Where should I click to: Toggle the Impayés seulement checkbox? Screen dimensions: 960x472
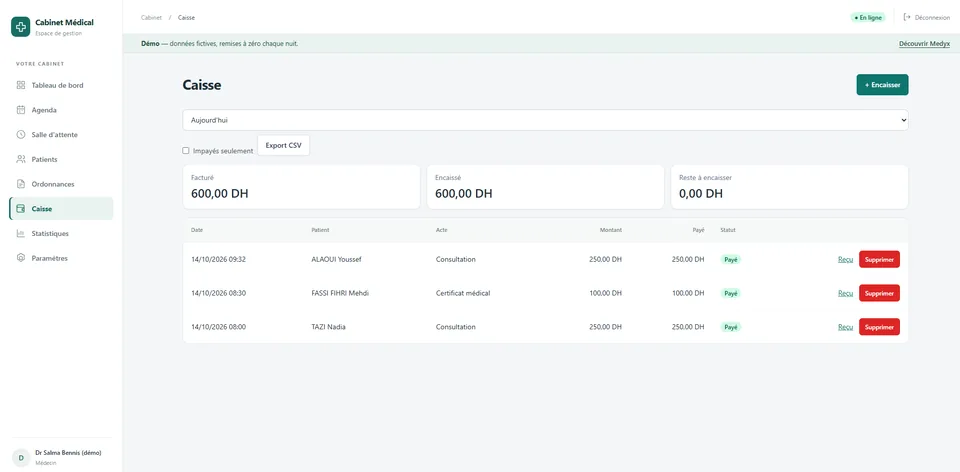point(186,151)
